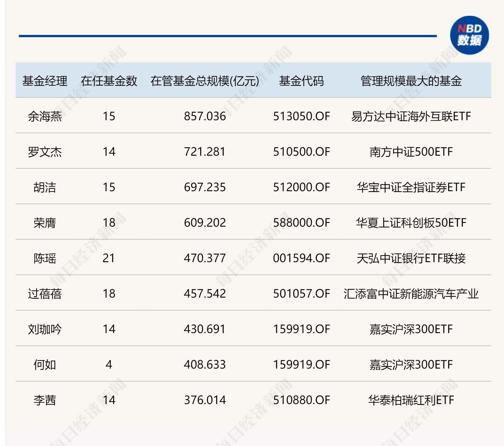The image size is (504, 446).
Task: Click fund code 513050.OF
Action: coord(301,116)
